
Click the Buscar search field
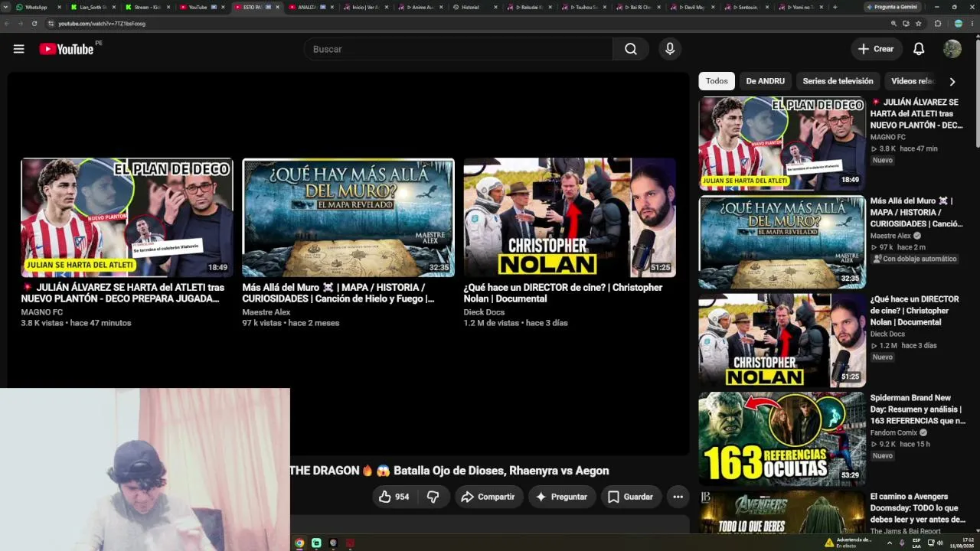[x=458, y=49]
